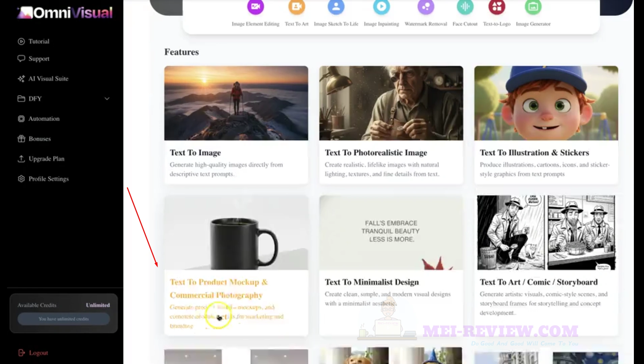Click the Logout door icon
The height and width of the screenshot is (364, 644).
[x=22, y=353]
